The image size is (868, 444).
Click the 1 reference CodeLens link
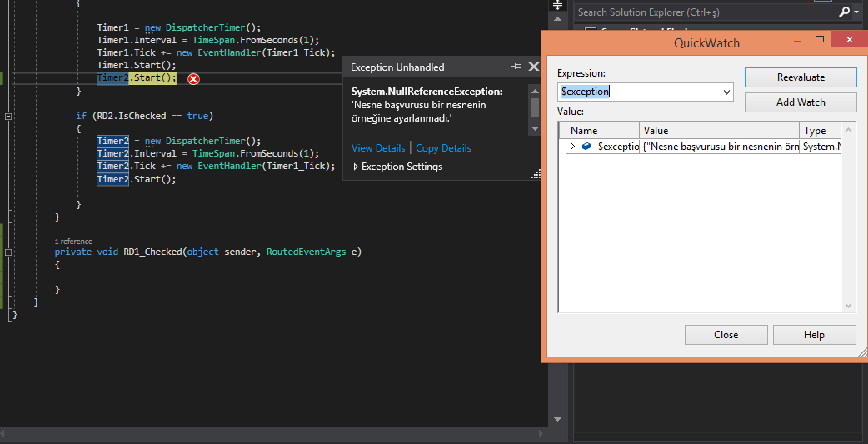click(73, 242)
